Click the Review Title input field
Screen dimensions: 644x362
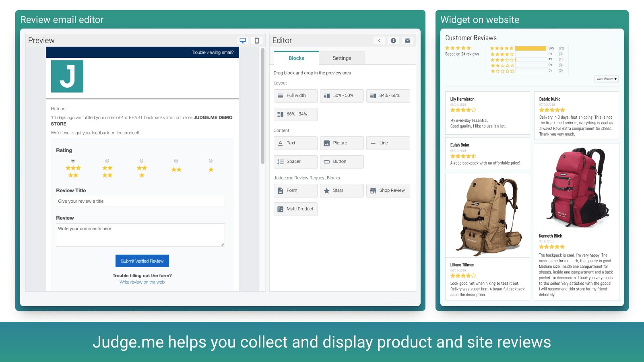coord(140,201)
